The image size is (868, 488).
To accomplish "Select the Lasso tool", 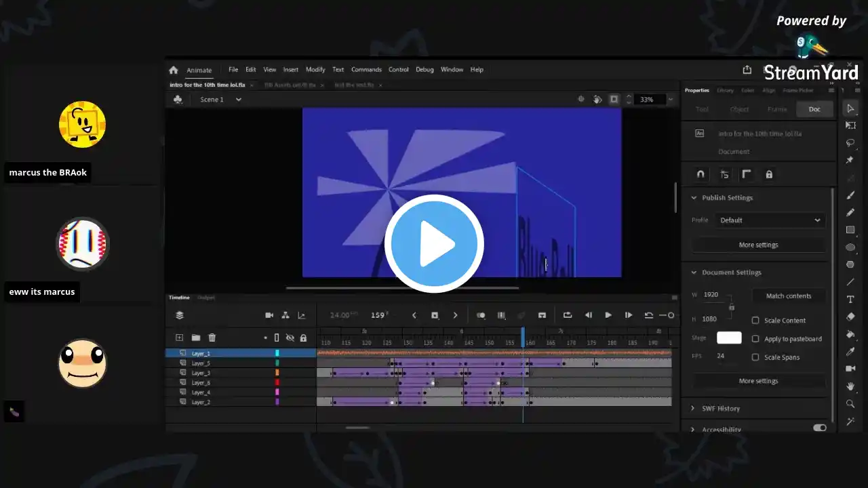I will 850,143.
